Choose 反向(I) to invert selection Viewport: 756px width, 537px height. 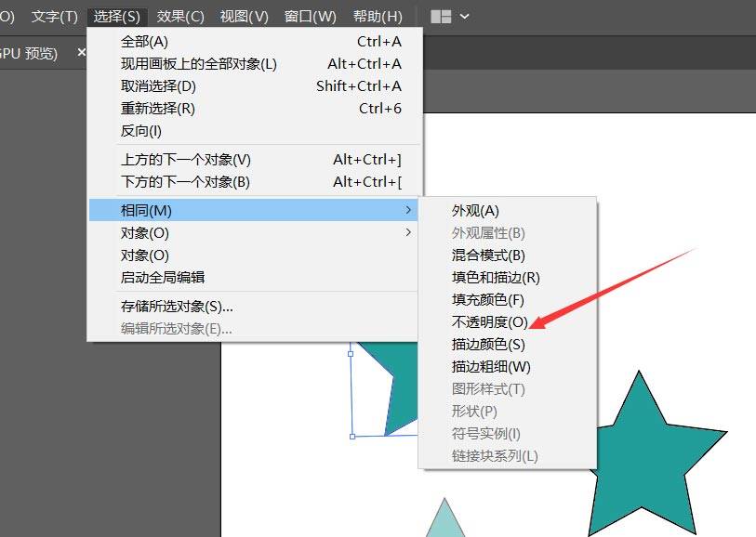(x=141, y=131)
